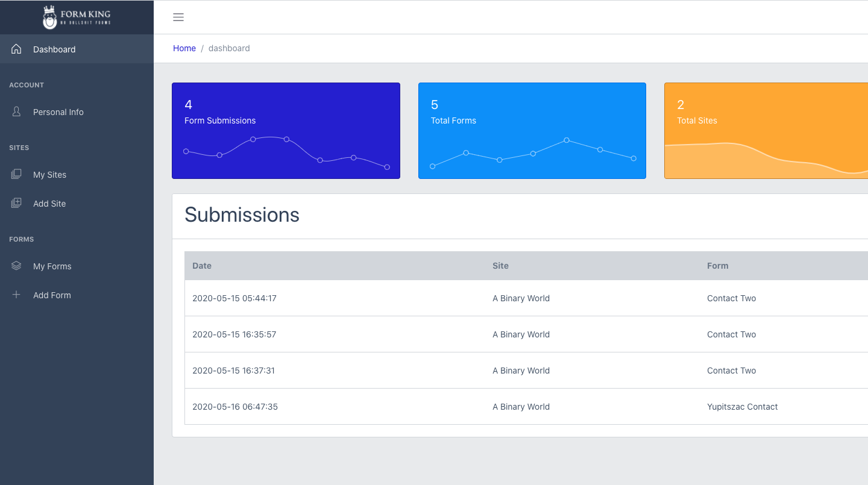
Task: Click the Form column header
Action: (717, 266)
